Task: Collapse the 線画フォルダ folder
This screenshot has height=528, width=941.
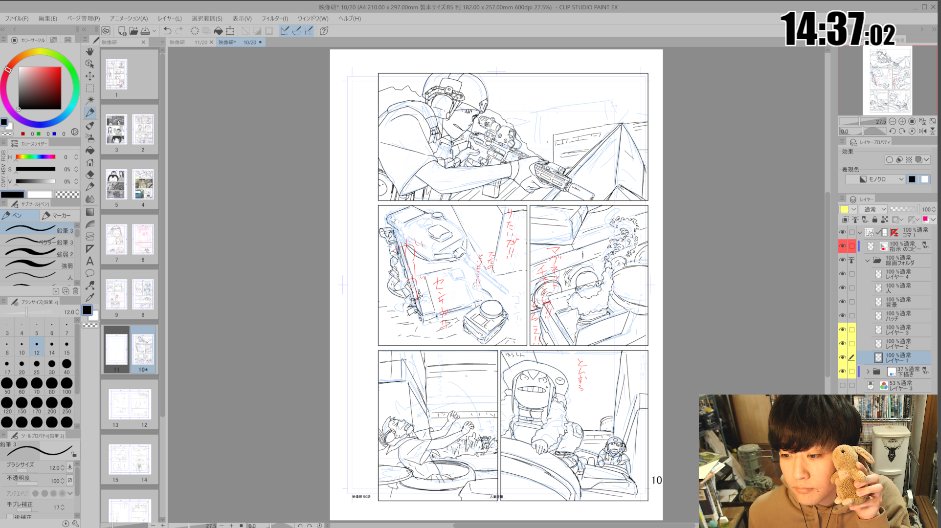Action: click(x=867, y=260)
